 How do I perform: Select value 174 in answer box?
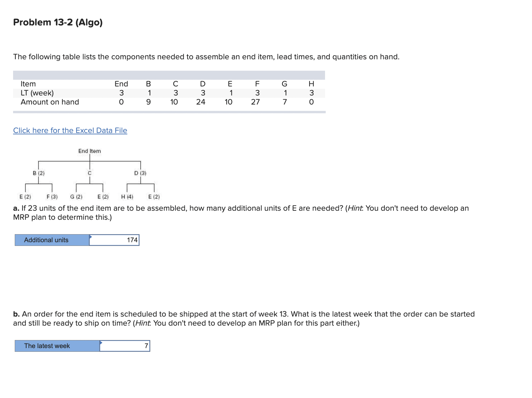click(x=132, y=240)
